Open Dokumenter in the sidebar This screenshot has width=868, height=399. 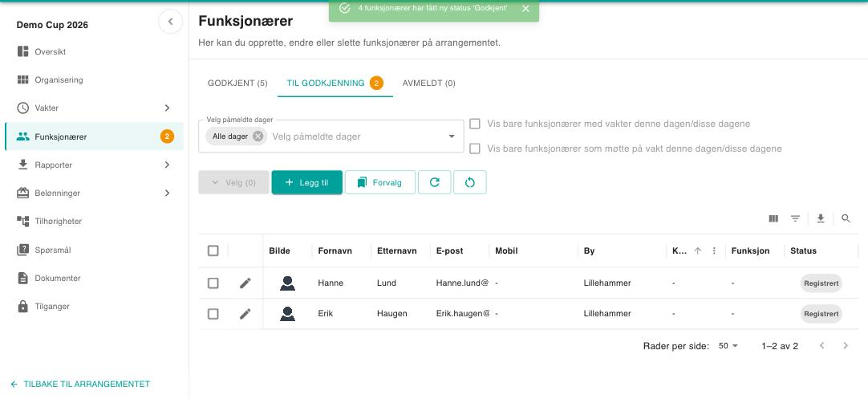pyautogui.click(x=94, y=279)
